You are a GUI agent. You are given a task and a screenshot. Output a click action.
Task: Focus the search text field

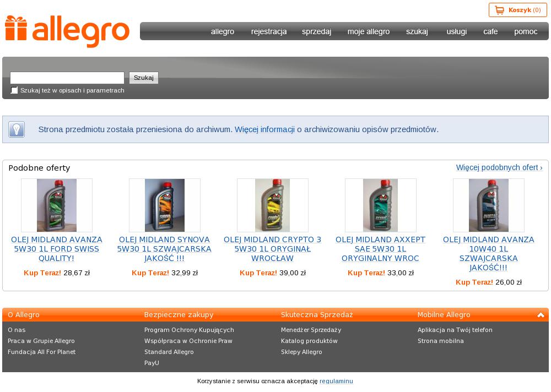[x=67, y=78]
